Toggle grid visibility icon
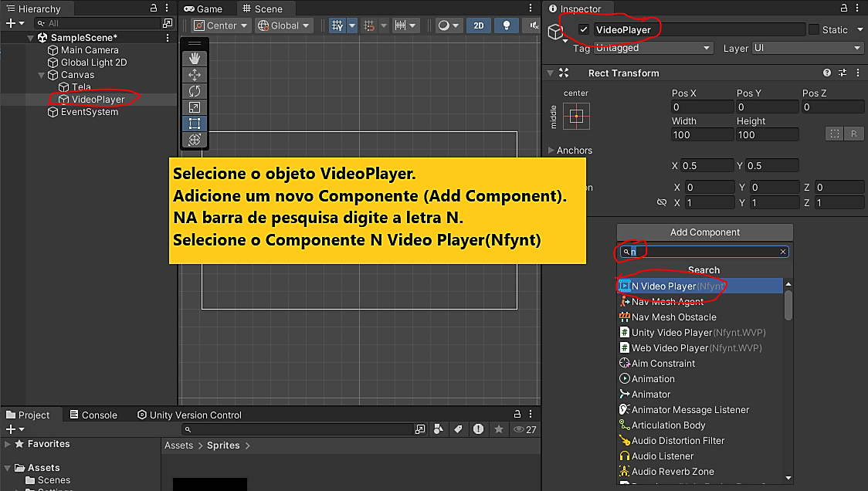The width and height of the screenshot is (868, 491). click(337, 25)
